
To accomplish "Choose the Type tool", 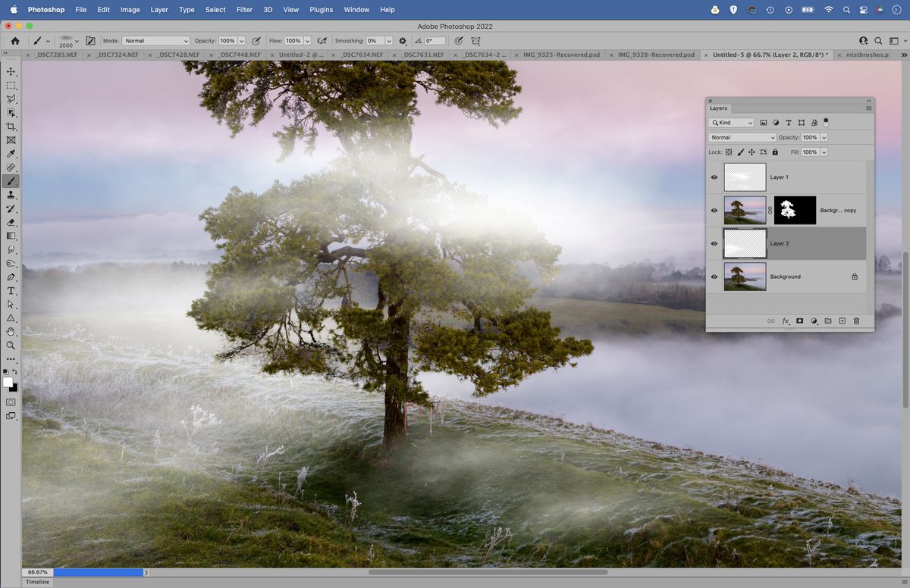I will click(11, 290).
